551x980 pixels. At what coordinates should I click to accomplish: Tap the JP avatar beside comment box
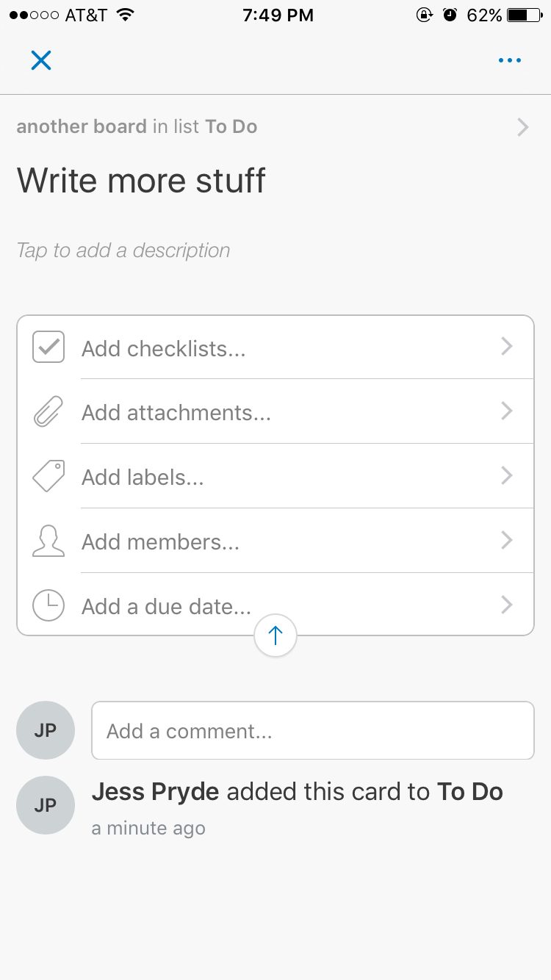pos(46,730)
